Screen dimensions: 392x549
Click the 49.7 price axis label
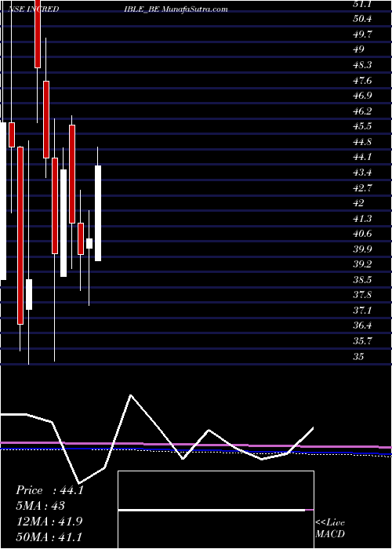(x=362, y=35)
